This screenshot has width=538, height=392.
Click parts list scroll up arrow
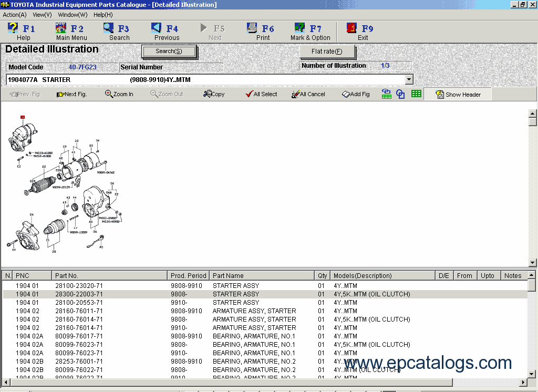(x=531, y=275)
